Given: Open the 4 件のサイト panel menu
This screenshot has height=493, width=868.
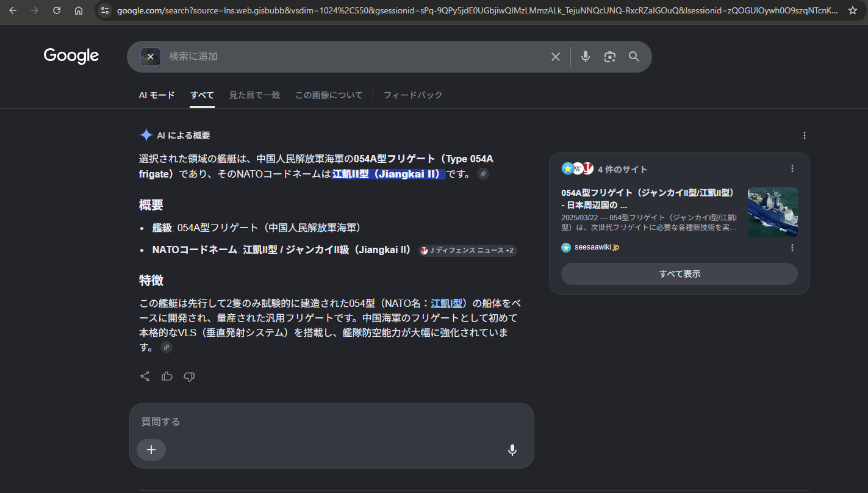Looking at the screenshot, I should [792, 168].
